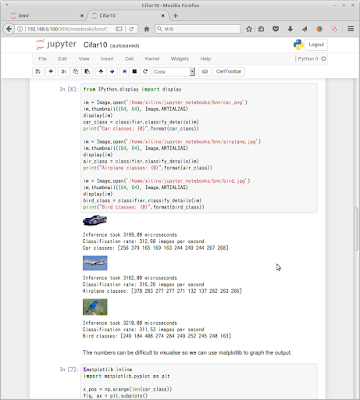Cut the selected cell using the scissors icon
Screen dimensions: 360x400
(x=64, y=72)
